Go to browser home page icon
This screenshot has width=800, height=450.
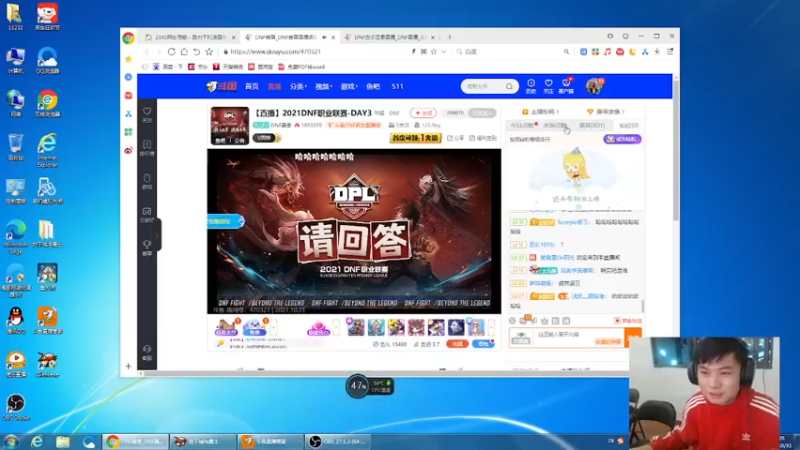click(x=184, y=52)
